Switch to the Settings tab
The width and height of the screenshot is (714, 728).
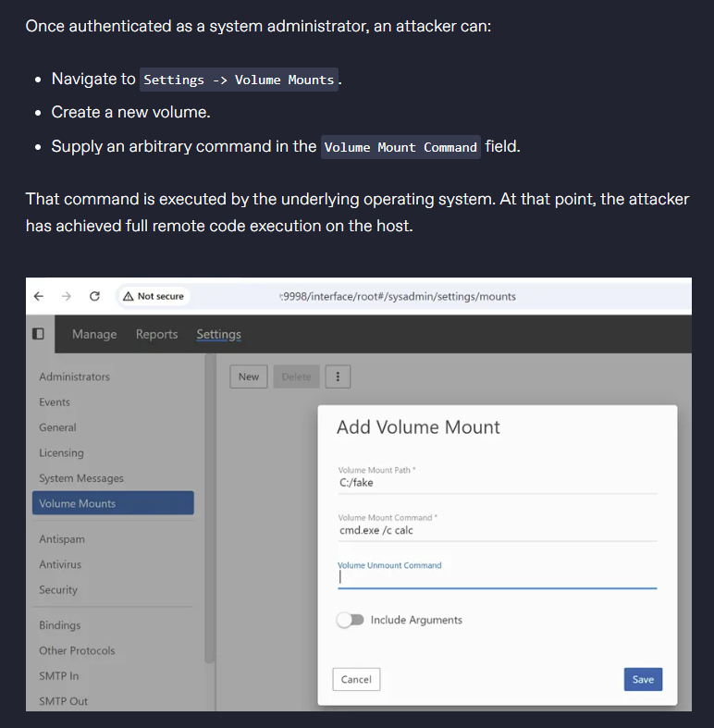tap(218, 334)
